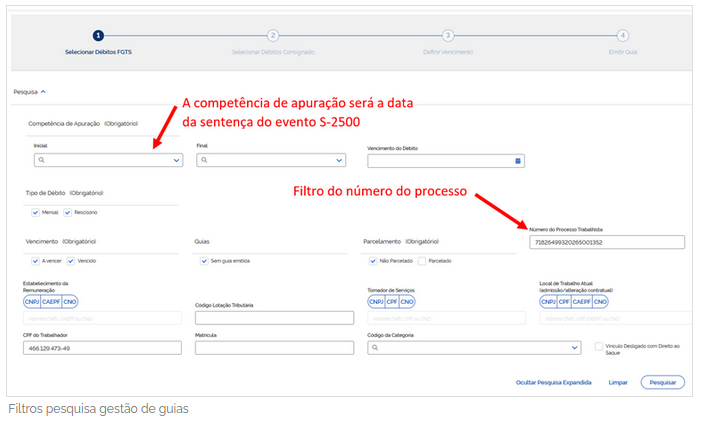Open the Final competência dropdown

coord(339,160)
